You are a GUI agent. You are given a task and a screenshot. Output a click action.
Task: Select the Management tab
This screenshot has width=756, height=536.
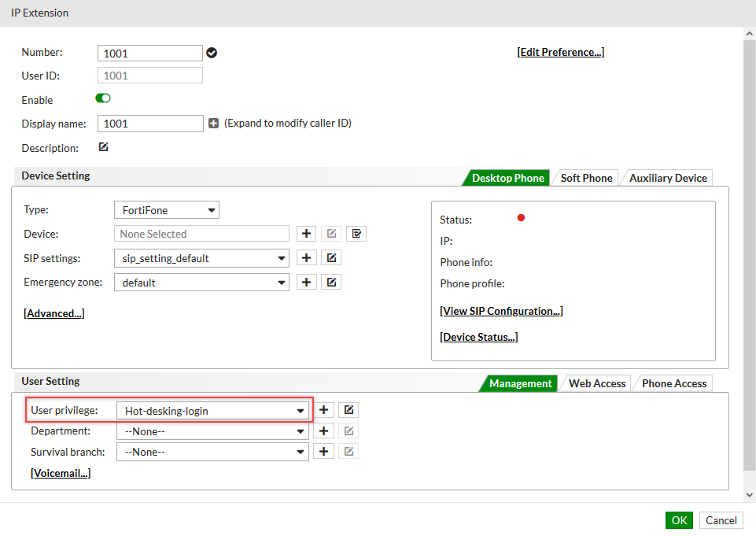point(520,383)
